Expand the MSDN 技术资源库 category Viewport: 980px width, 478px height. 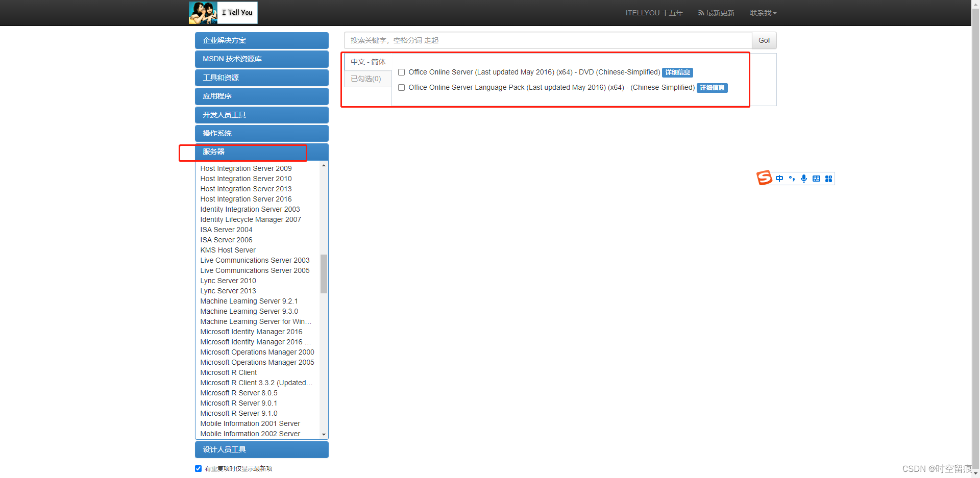click(261, 59)
